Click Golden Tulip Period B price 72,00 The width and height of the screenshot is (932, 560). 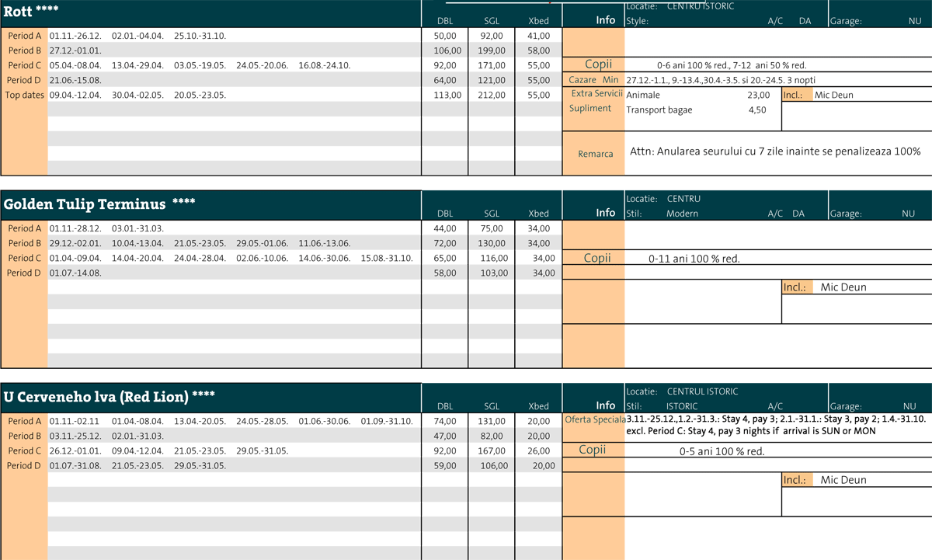445,243
